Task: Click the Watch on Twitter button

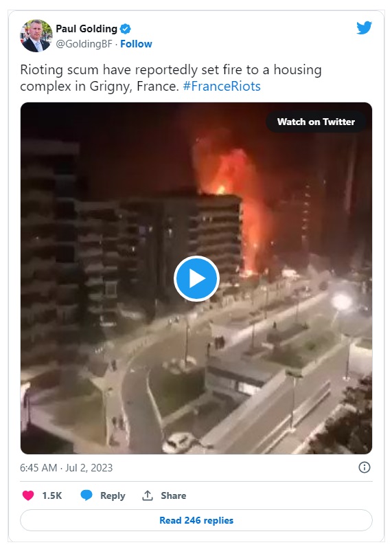Action: pos(316,122)
